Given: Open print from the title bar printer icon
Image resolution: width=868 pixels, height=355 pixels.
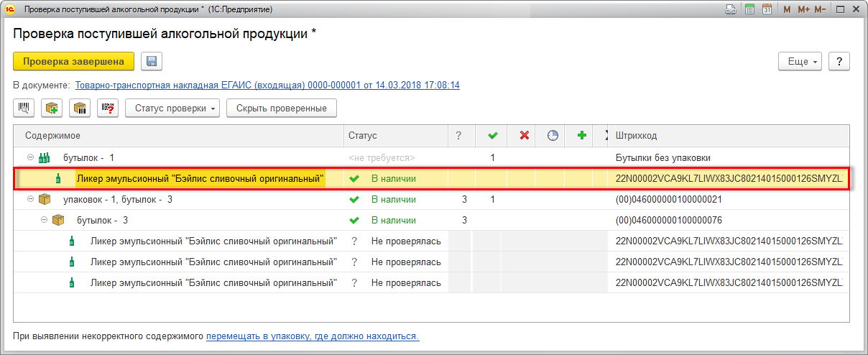Looking at the screenshot, I should (730, 9).
